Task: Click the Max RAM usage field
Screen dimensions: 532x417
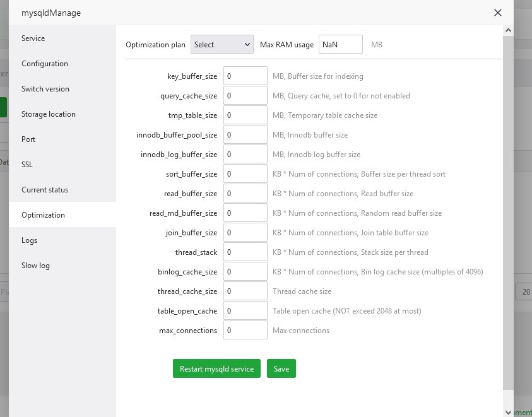Action: point(340,45)
